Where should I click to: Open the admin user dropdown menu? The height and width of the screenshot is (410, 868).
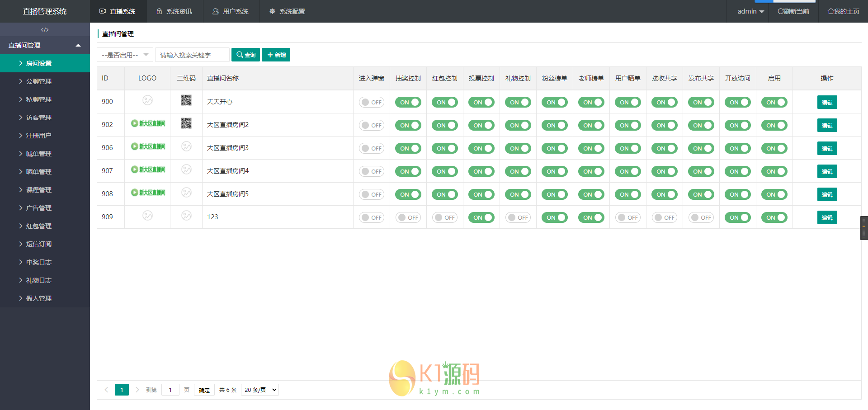750,11
